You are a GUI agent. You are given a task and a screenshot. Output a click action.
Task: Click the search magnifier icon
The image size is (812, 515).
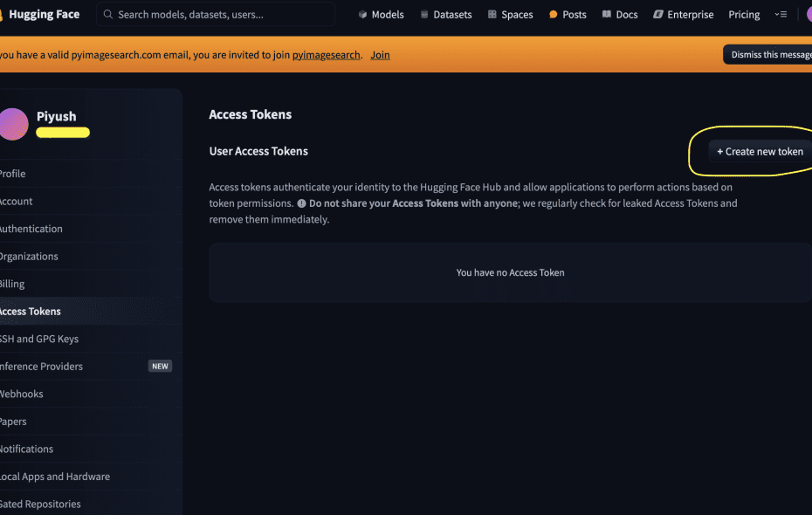point(107,15)
